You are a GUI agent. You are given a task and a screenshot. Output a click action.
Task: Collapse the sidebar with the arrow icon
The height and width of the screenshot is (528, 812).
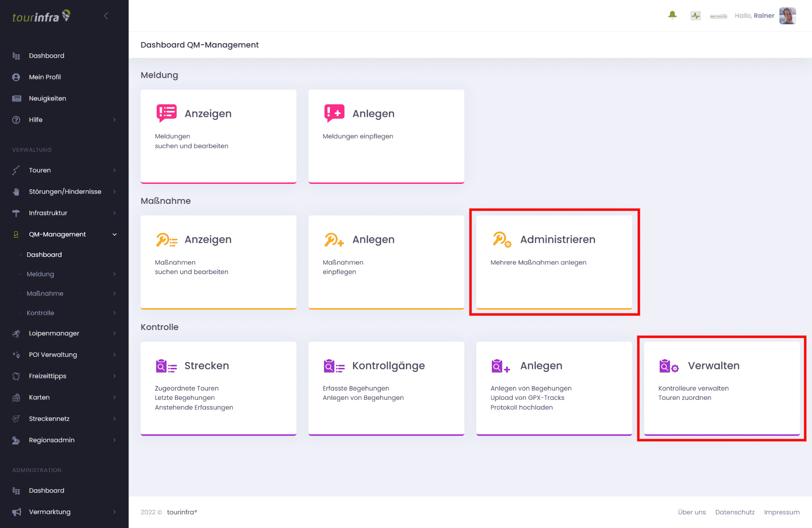pyautogui.click(x=106, y=16)
